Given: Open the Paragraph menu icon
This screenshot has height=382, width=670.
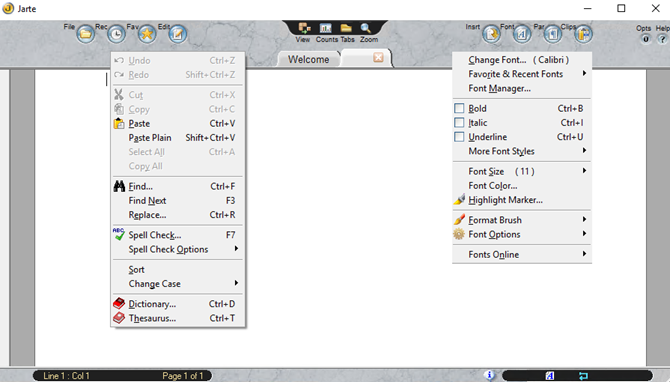Looking at the screenshot, I should 553,34.
